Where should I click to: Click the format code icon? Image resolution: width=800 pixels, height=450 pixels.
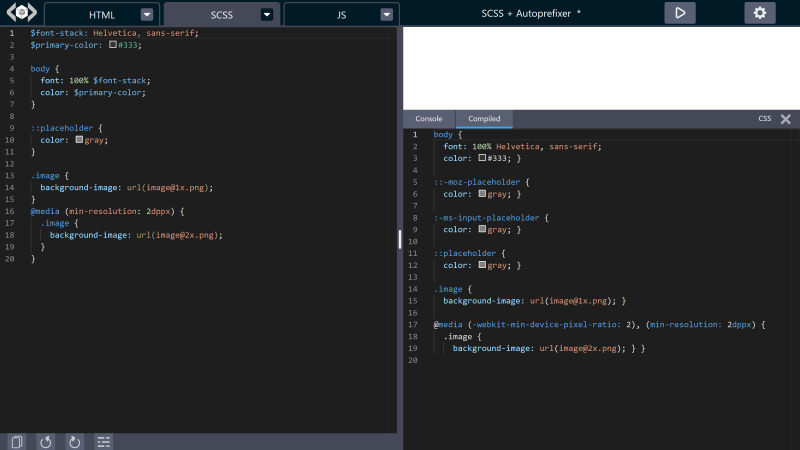coord(103,441)
